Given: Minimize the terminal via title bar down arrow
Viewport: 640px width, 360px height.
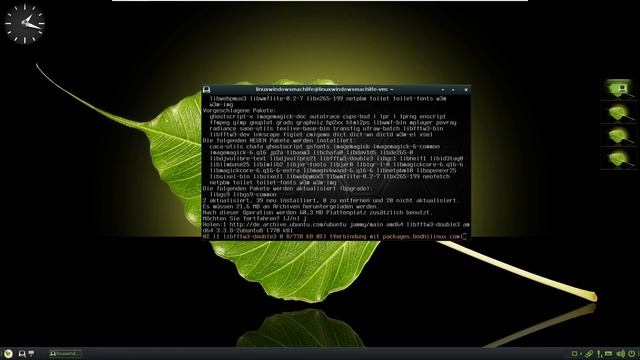Looking at the screenshot, I should pos(443,90).
